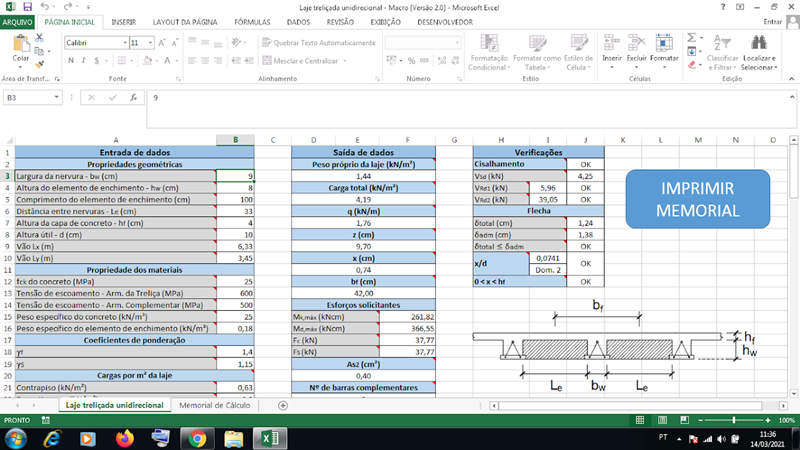Click the fill color bucket icon
This screenshot has height=450, width=800.
coord(147,61)
